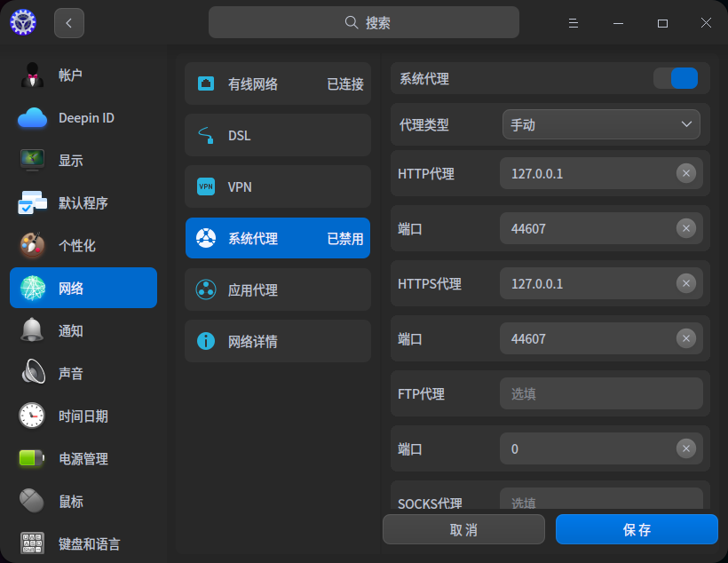This screenshot has width=728, height=563.
Task: Open 默认程序 via its window icon
Action: (33, 203)
